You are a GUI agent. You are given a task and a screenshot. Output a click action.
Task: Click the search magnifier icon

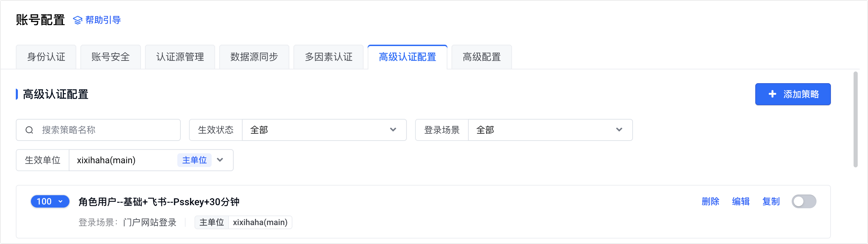pyautogui.click(x=30, y=130)
